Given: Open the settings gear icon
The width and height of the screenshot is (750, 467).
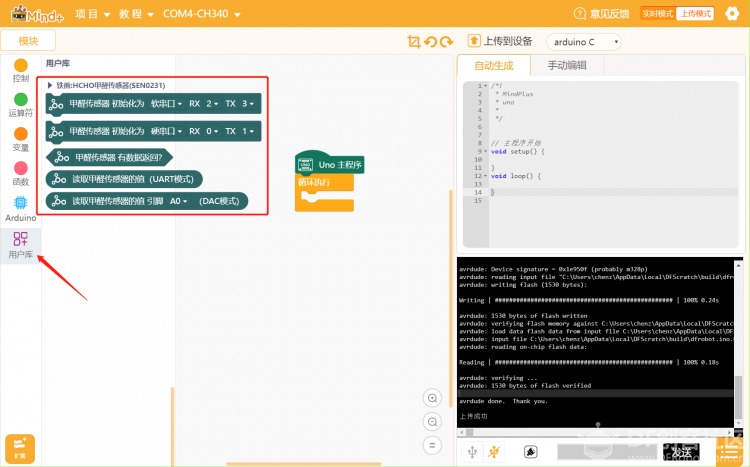Looking at the screenshot, I should (732, 13).
